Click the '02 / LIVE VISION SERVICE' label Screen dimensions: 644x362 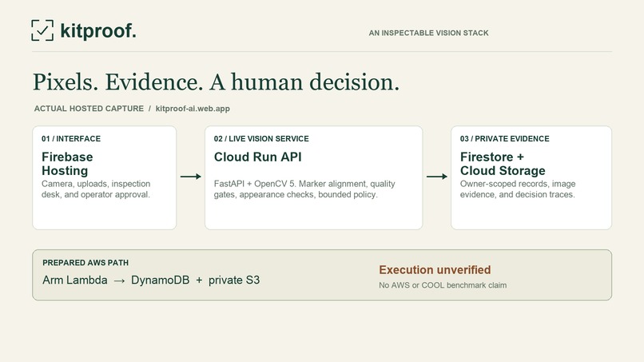point(261,139)
